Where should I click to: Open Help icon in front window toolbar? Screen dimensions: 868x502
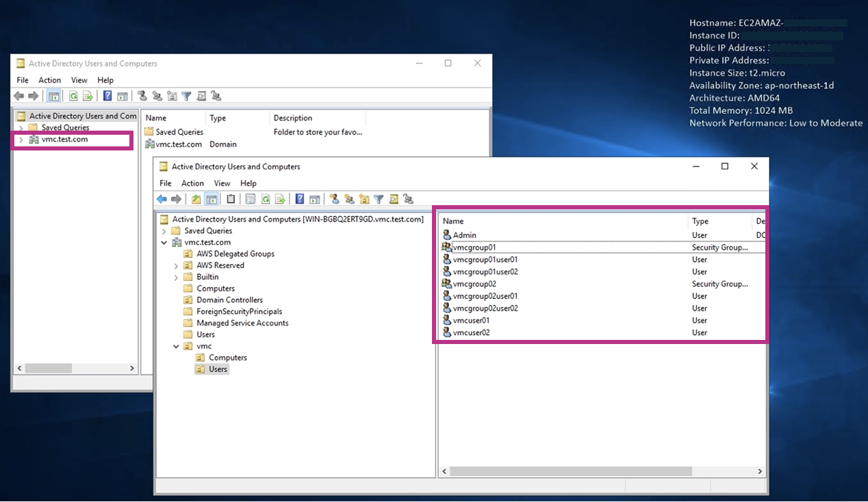point(299,199)
